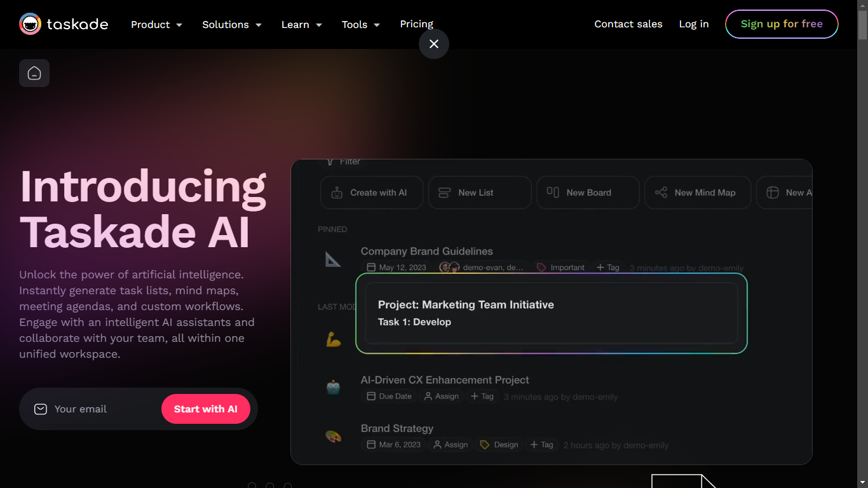Click the Create with AI button
The image size is (868, 488).
[372, 193]
